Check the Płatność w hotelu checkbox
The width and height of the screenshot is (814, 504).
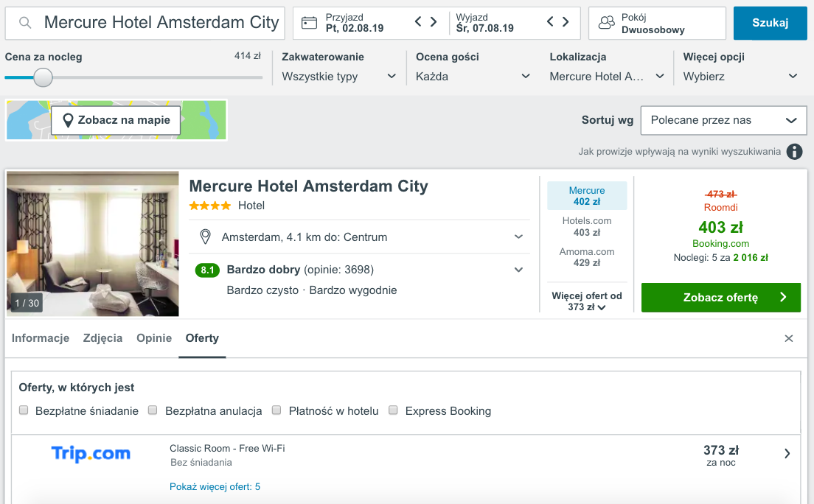[276, 410]
